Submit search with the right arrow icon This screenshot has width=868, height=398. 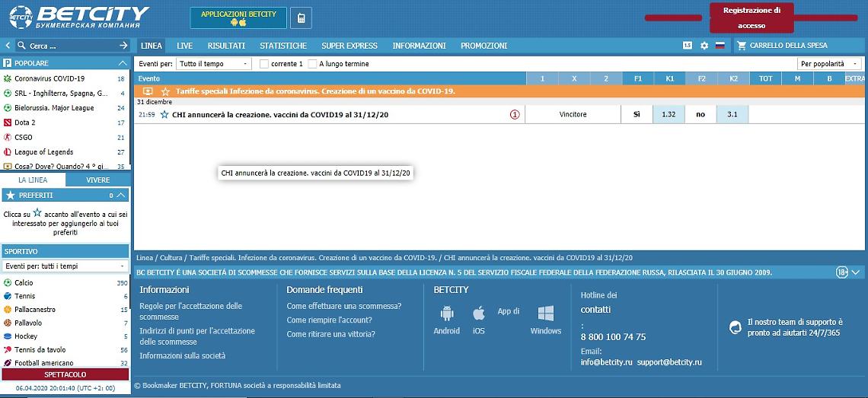coord(123,46)
